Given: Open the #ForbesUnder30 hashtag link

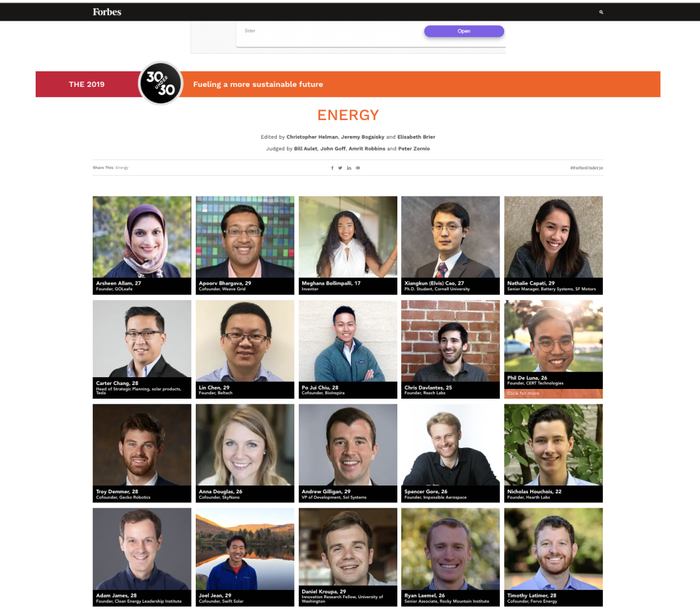Looking at the screenshot, I should tap(586, 168).
